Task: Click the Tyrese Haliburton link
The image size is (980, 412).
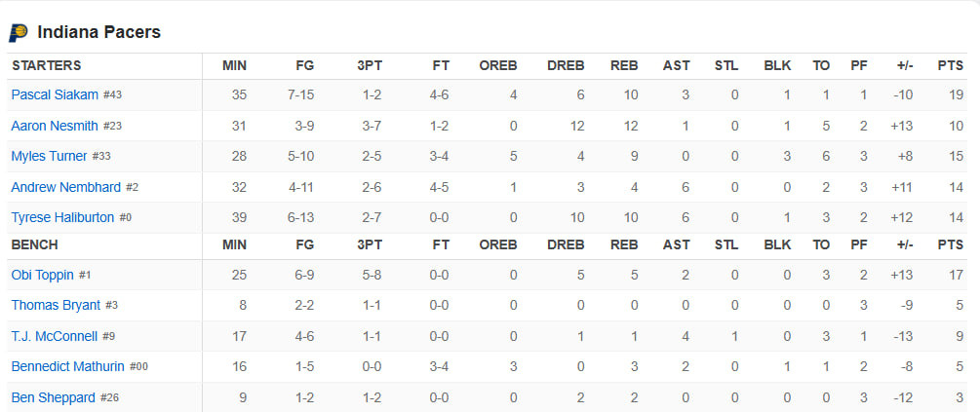Action: coord(62,217)
